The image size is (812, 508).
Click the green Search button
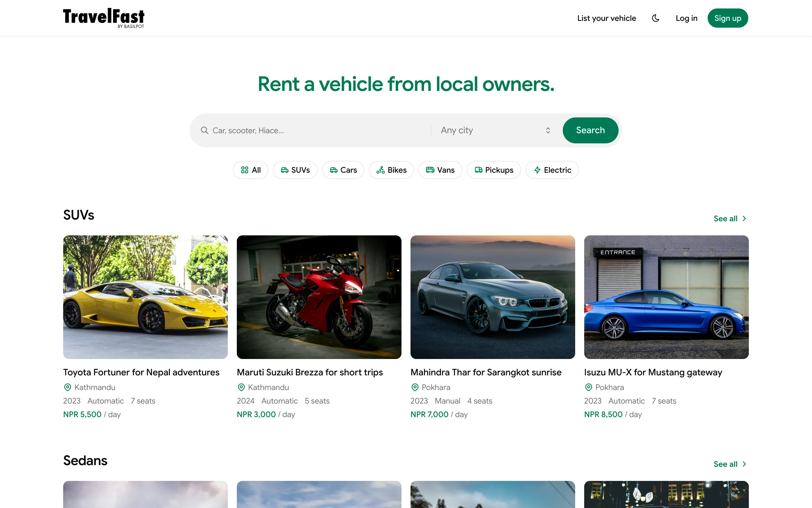[x=590, y=130]
